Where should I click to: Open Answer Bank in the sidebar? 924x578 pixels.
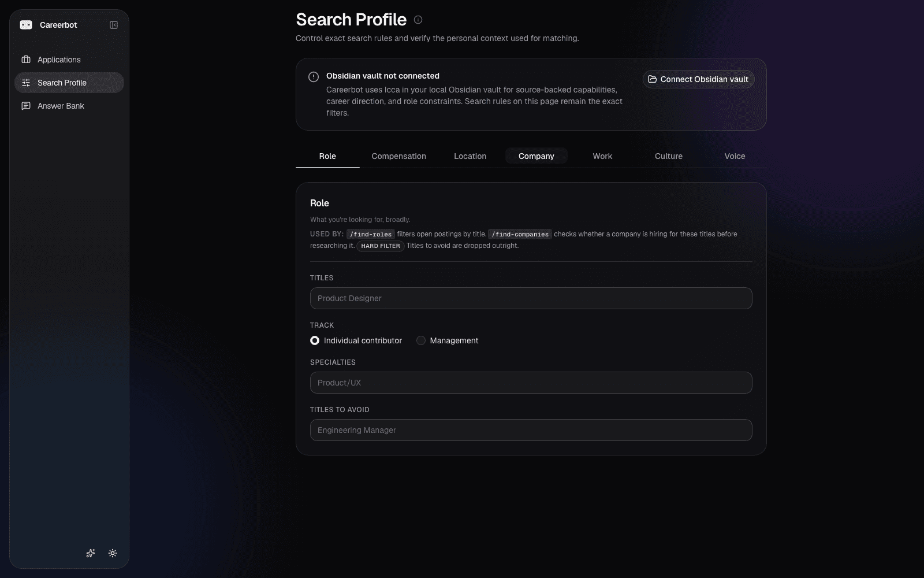coord(69,106)
